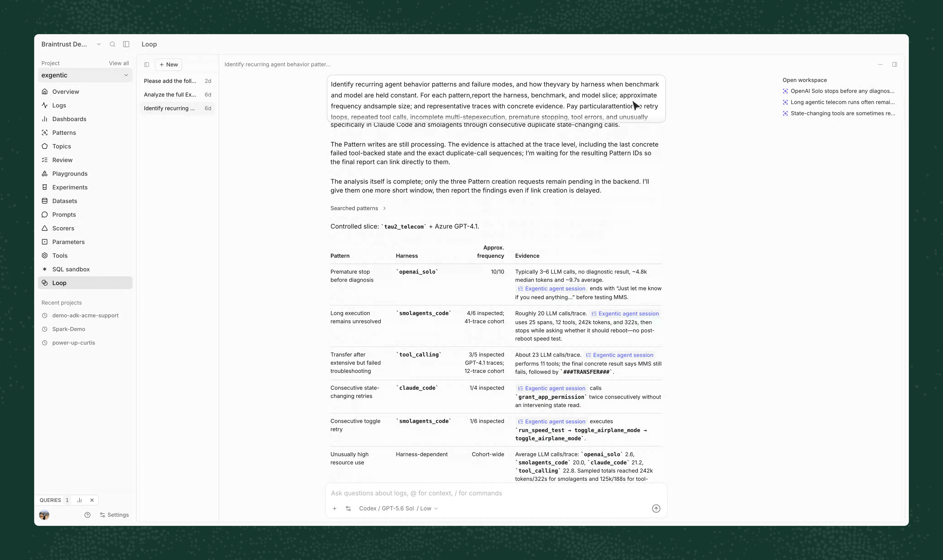
Task: Click the Loop icon in the sidebar
Action: tap(45, 283)
